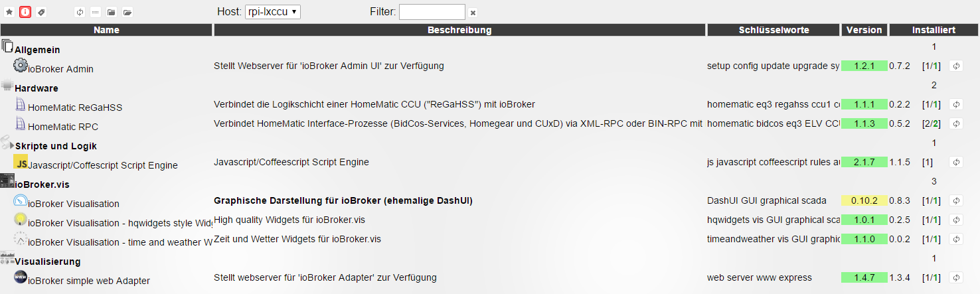
Task: Click the star icon in the toolbar
Action: pyautogui.click(x=10, y=12)
